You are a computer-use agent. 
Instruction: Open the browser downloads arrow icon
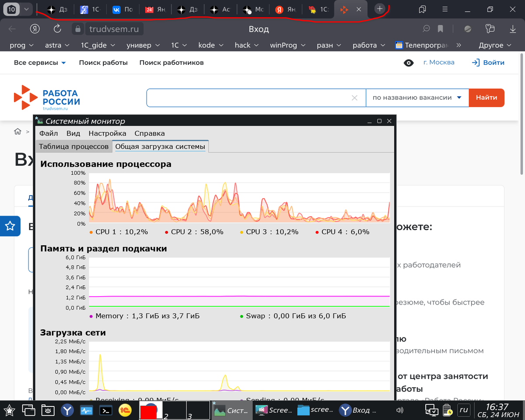[x=513, y=29]
